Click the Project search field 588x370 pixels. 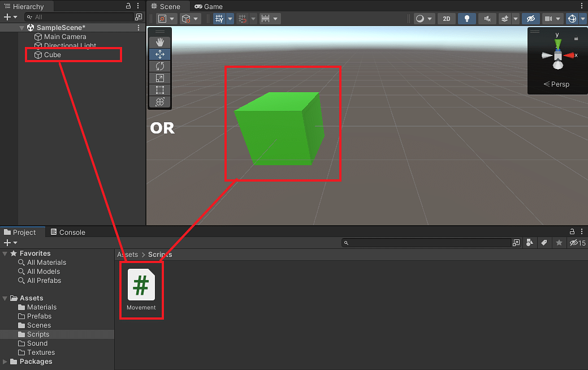coord(427,243)
